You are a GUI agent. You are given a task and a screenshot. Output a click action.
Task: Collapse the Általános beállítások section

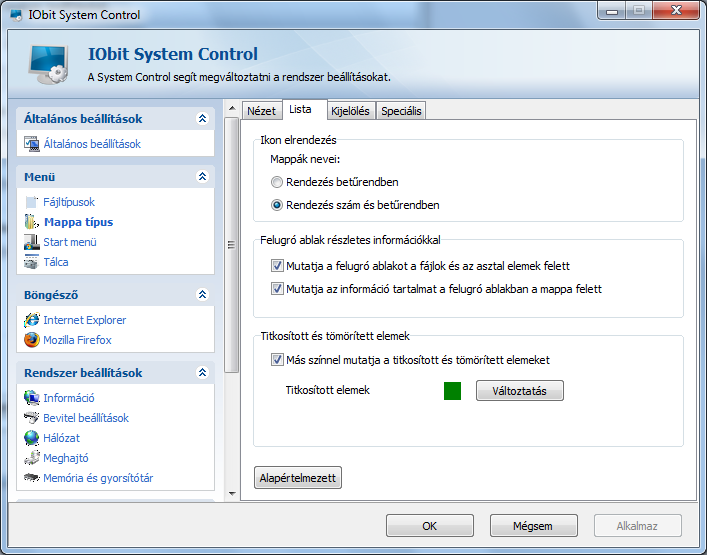[202, 119]
